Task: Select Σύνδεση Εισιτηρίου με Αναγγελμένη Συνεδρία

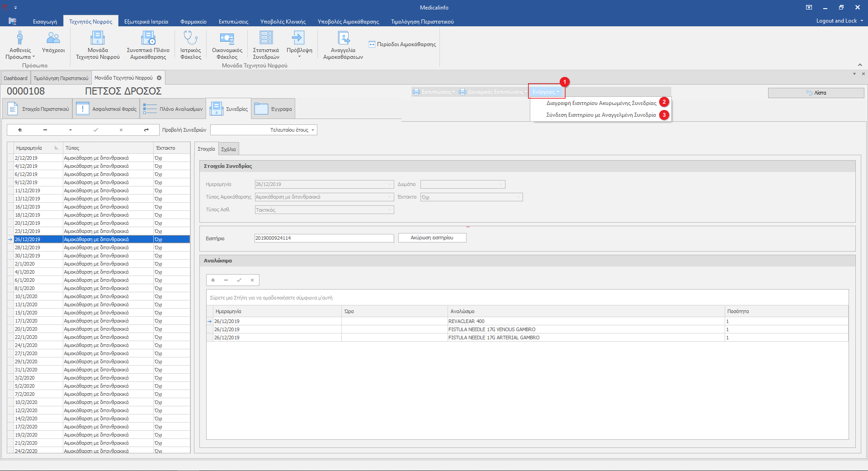Action: [x=600, y=115]
